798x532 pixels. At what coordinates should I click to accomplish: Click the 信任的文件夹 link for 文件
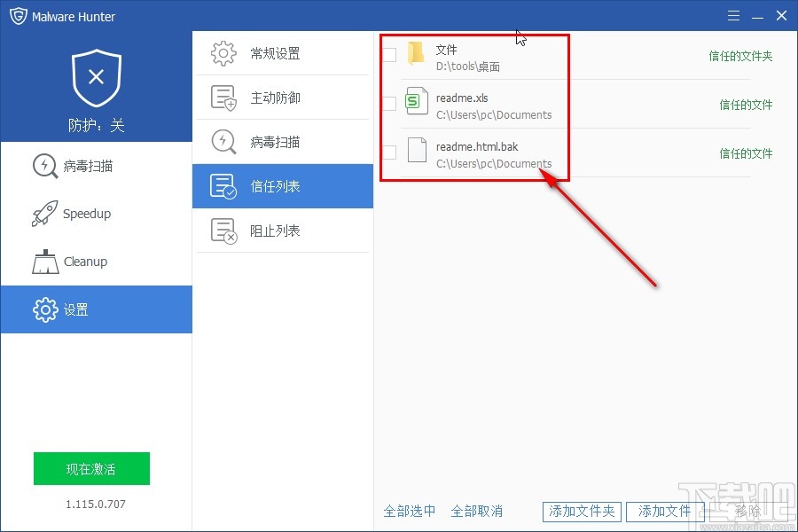pos(741,55)
